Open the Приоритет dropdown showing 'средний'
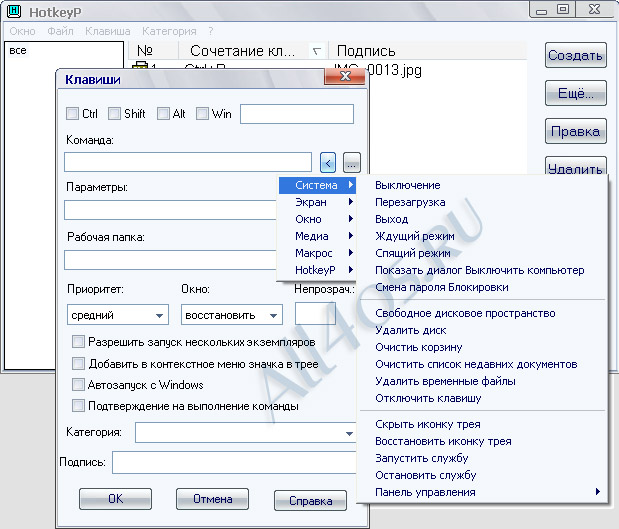The image size is (619, 529). click(118, 315)
